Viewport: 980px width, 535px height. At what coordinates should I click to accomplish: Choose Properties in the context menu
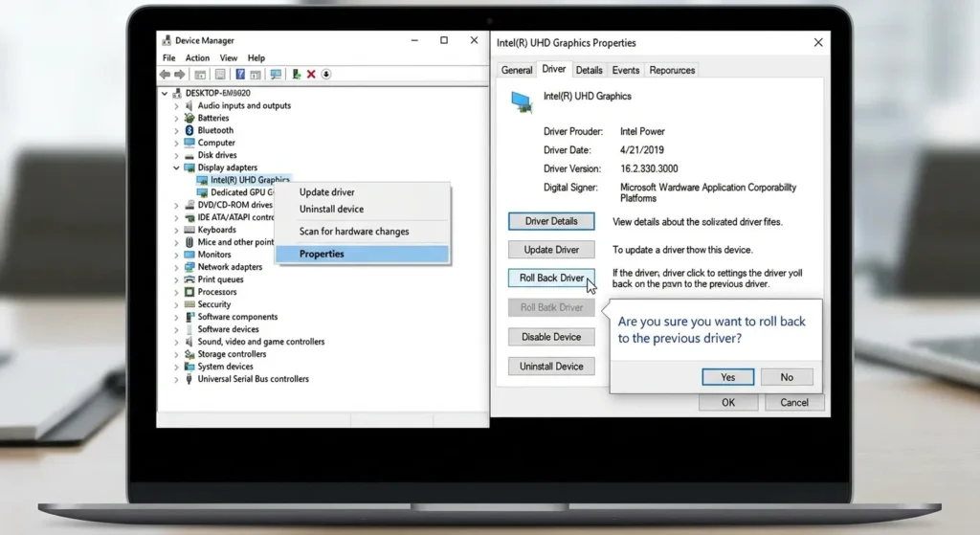point(362,254)
